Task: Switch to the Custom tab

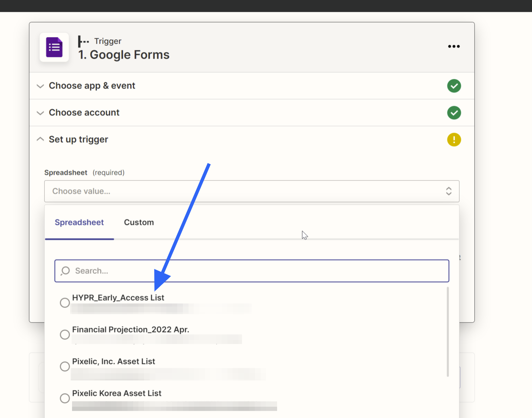Action: point(139,222)
